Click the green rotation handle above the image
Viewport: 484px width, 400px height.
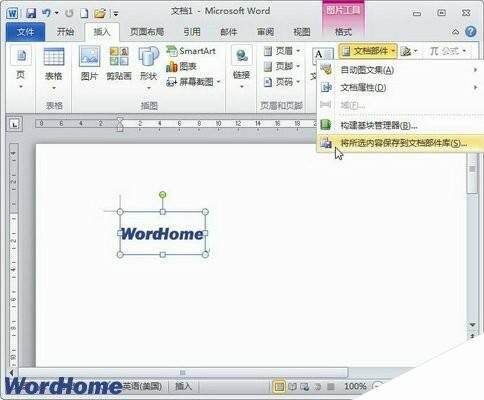[x=162, y=194]
